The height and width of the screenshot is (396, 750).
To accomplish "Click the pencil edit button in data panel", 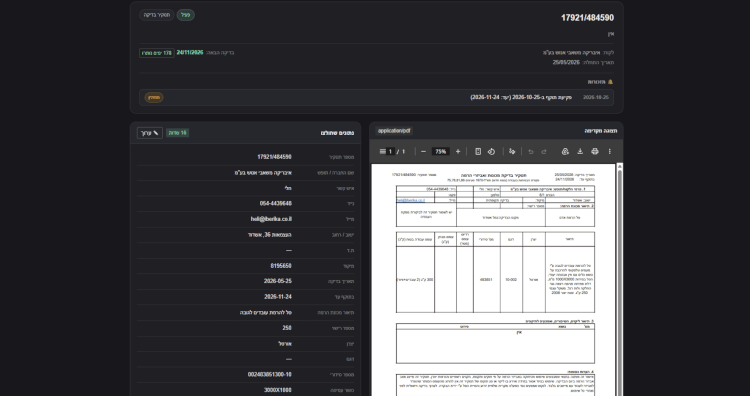I will 150,133.
